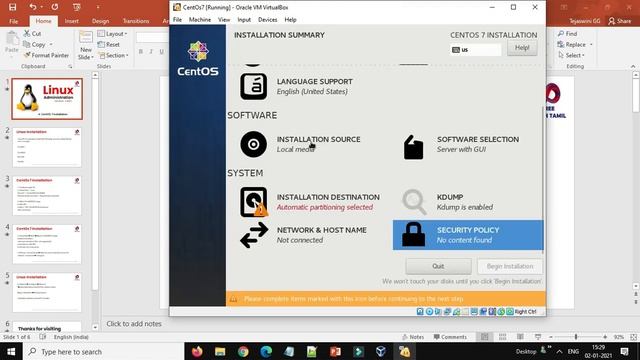The width and height of the screenshot is (640, 360).
Task: Open the Windows Start menu
Action: (x=11, y=351)
